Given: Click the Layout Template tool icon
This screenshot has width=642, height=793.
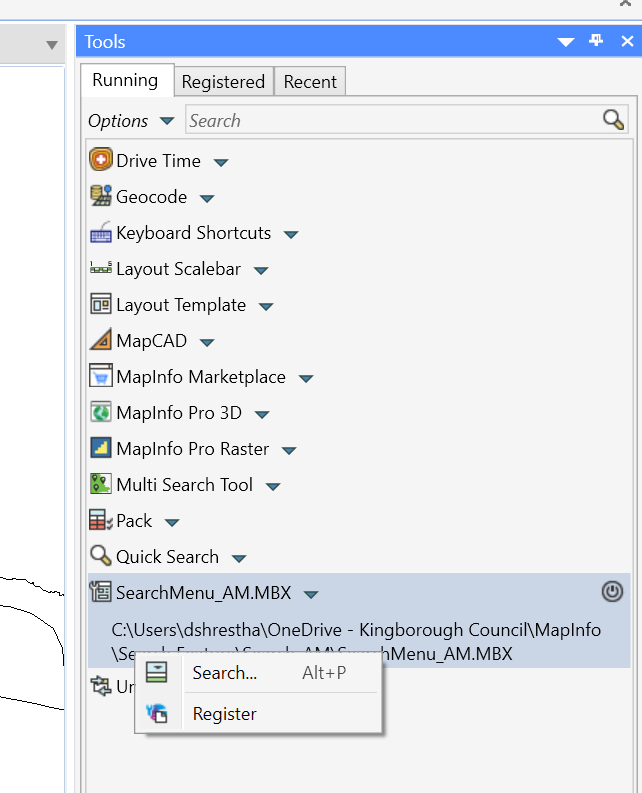Looking at the screenshot, I should coord(101,304).
